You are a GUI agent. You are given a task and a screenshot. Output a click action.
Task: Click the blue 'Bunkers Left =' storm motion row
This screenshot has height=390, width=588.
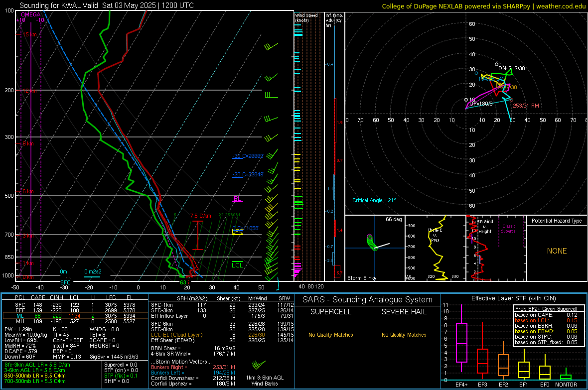(x=193, y=373)
